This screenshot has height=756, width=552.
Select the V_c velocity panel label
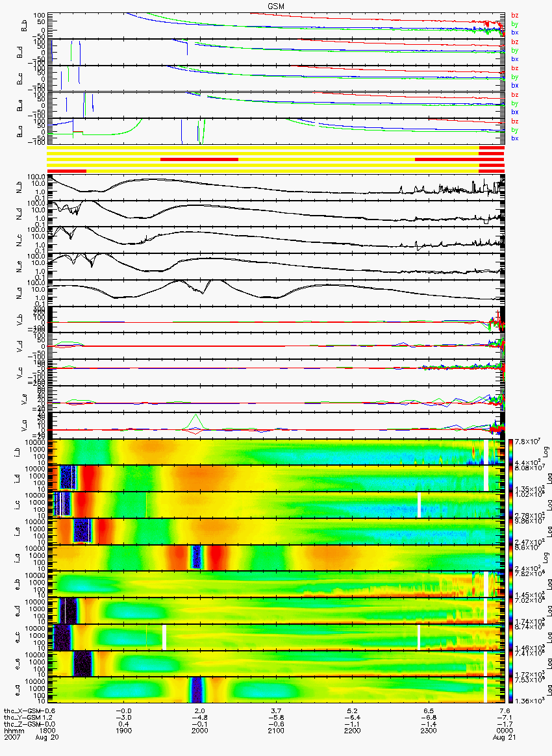(x=19, y=372)
